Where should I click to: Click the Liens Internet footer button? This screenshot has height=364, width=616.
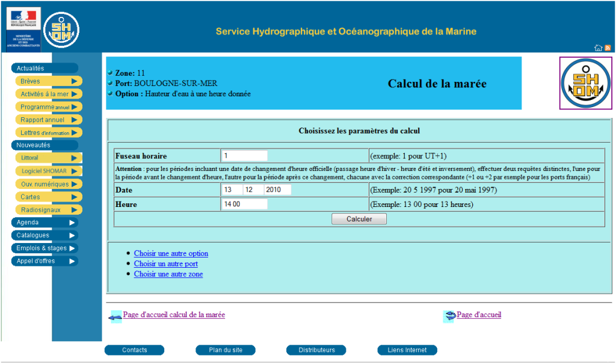[x=407, y=350]
